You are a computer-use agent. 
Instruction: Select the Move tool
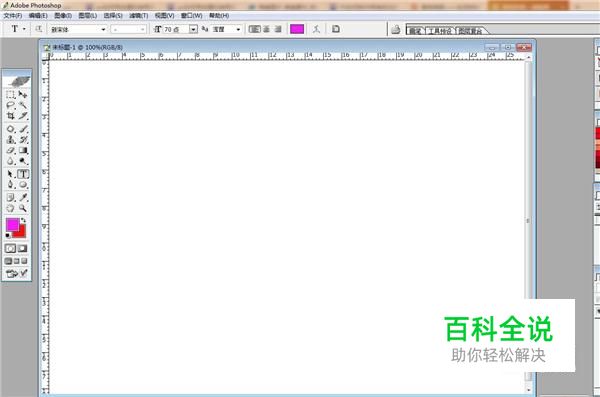(23, 94)
